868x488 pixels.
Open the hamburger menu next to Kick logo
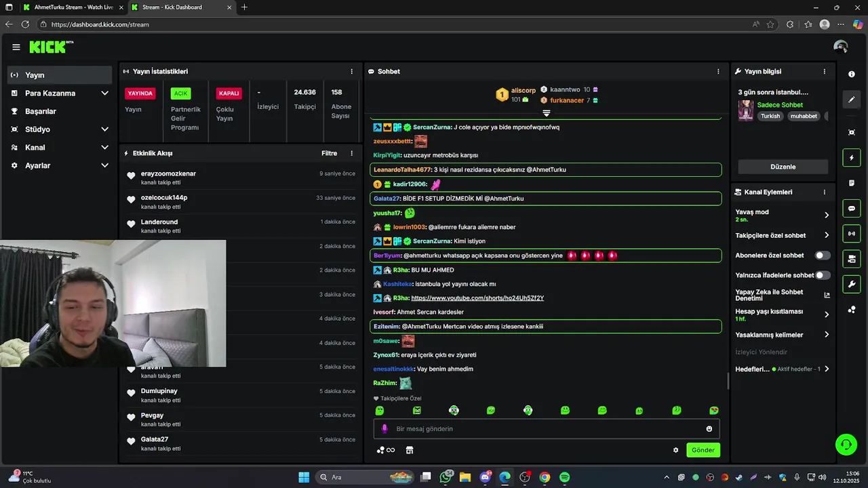pyautogui.click(x=16, y=47)
